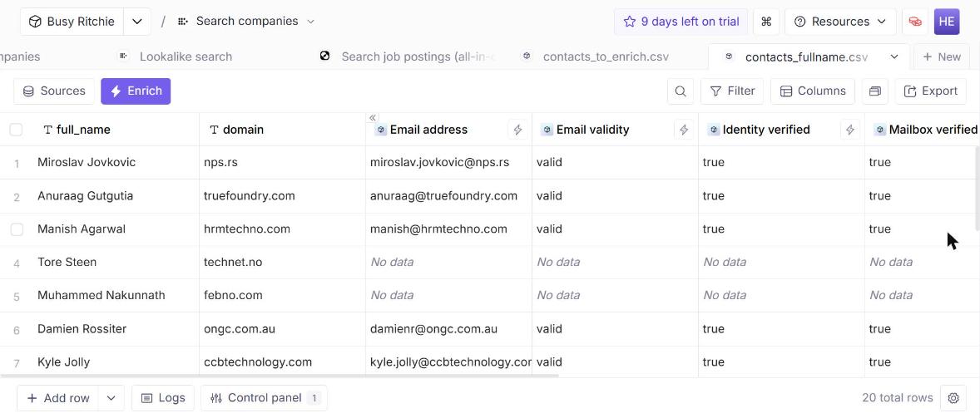Run enrichment bolt on Email address column

coord(517,130)
